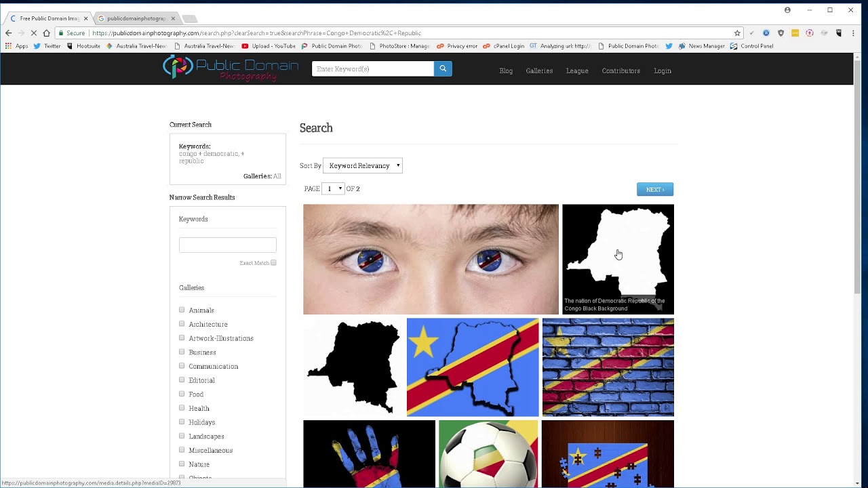Image resolution: width=868 pixels, height=488 pixels.
Task: Go to the NEXT results page
Action: tap(655, 189)
